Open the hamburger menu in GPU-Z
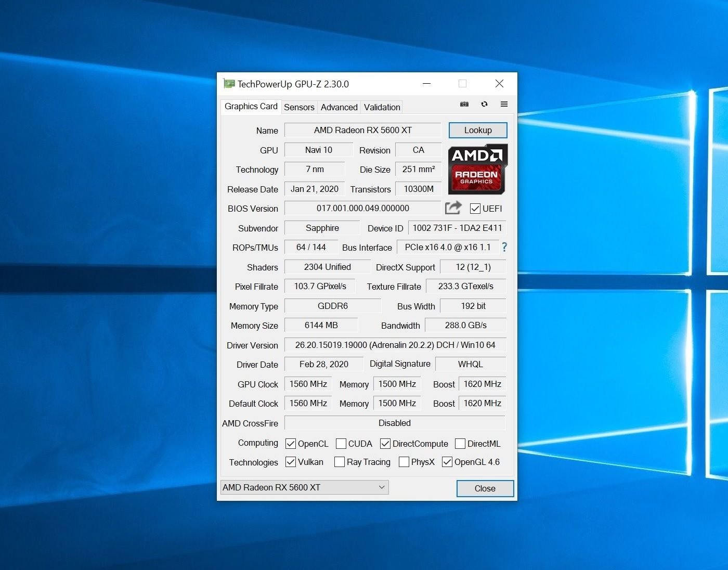 [504, 104]
